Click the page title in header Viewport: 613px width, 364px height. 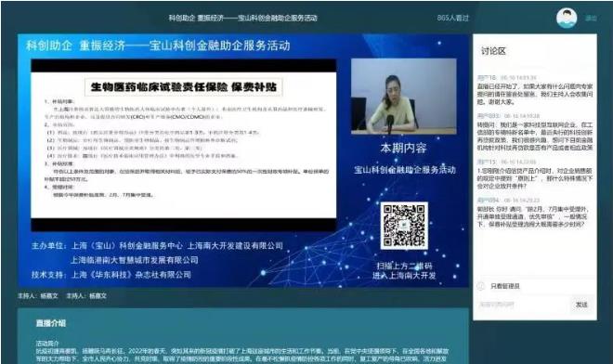tap(242, 18)
